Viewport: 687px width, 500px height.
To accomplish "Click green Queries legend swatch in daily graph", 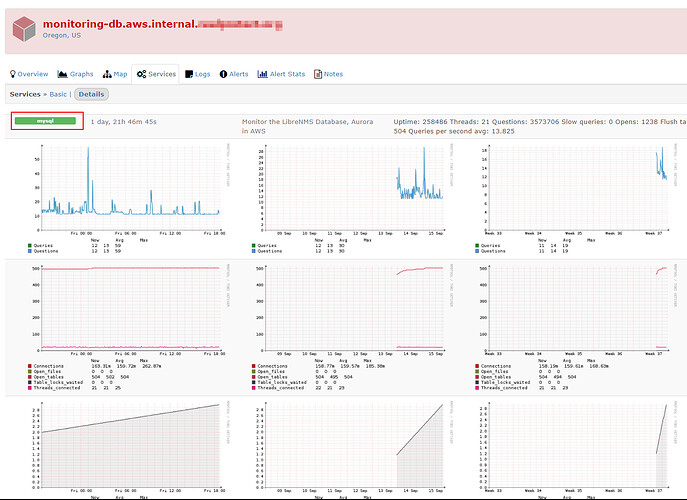I will click(x=30, y=246).
